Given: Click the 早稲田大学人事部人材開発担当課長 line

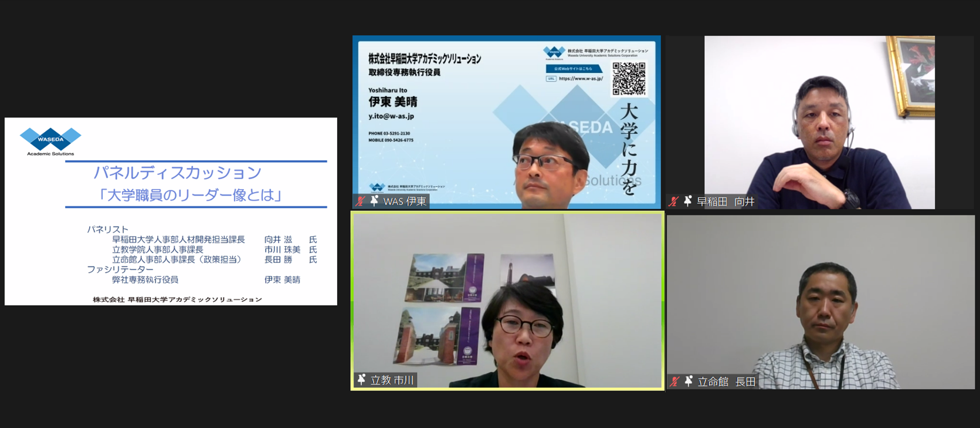Looking at the screenshot, I should (178, 240).
